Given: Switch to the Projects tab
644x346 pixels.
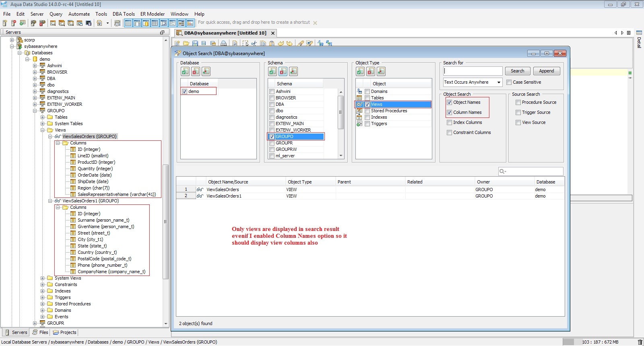Looking at the screenshot, I should (64, 332).
